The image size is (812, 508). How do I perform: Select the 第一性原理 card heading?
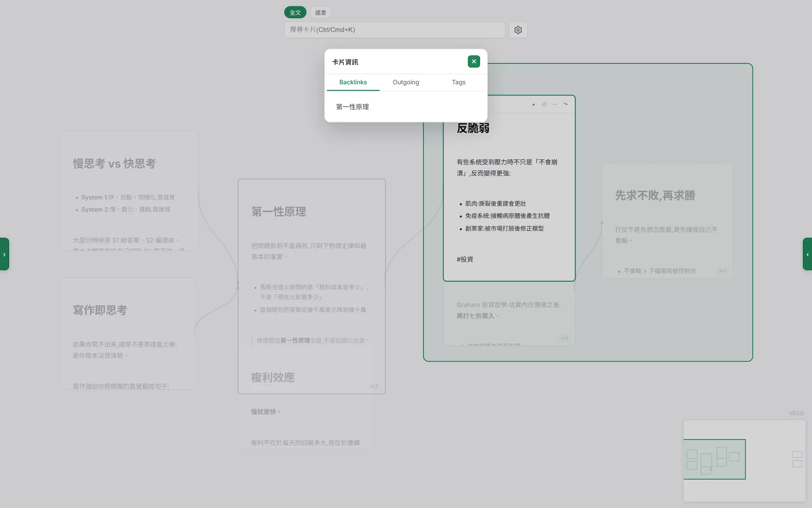pos(279,211)
